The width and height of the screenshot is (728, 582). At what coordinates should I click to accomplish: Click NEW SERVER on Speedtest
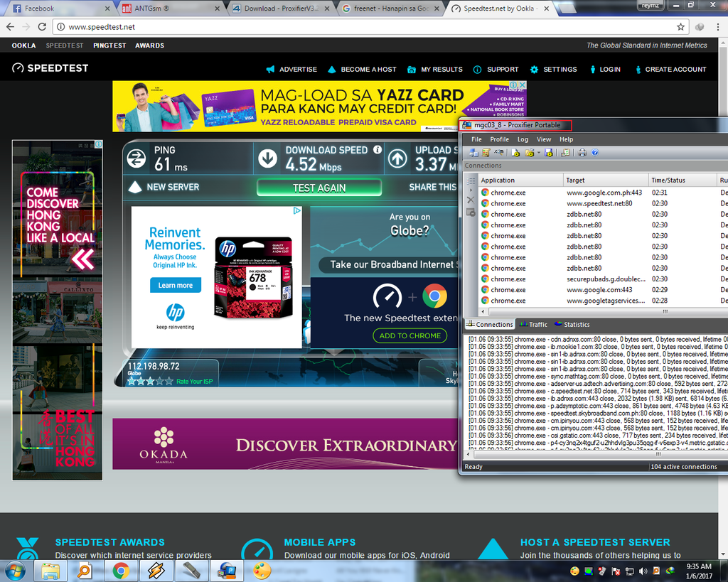pyautogui.click(x=164, y=187)
